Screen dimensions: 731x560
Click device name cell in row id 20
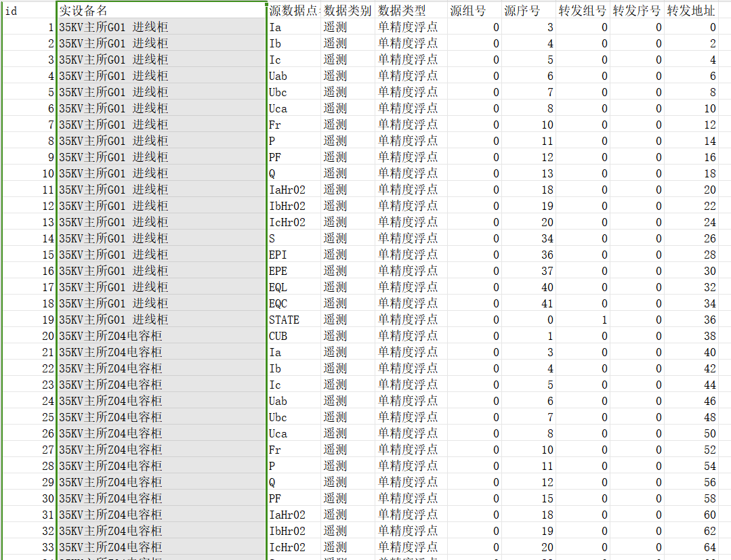pos(161,336)
